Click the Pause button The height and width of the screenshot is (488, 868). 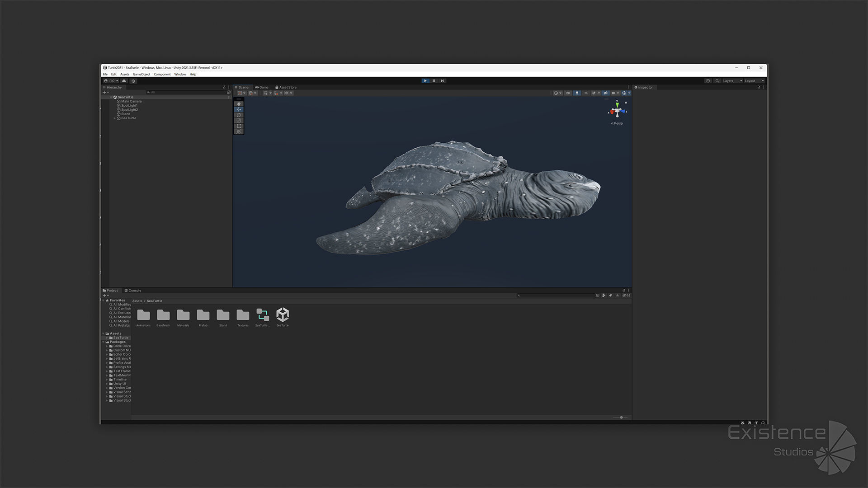coord(434,81)
